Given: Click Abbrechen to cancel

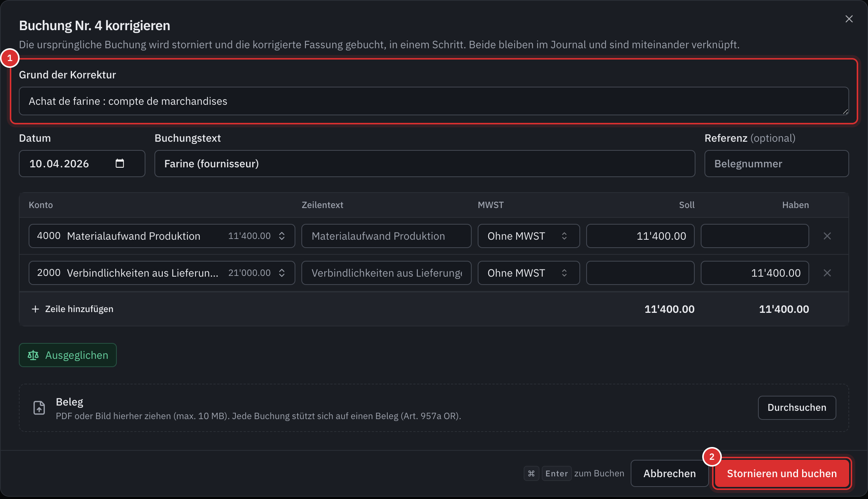Looking at the screenshot, I should click(669, 473).
